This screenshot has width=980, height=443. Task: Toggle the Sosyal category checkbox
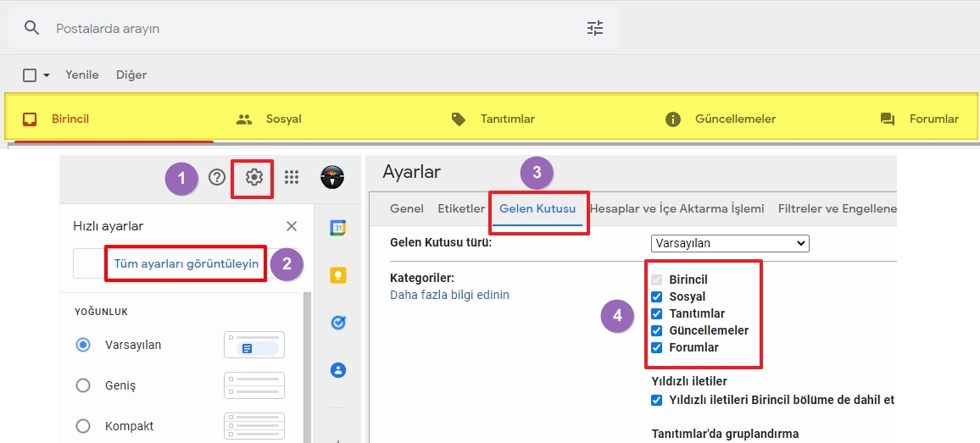656,296
